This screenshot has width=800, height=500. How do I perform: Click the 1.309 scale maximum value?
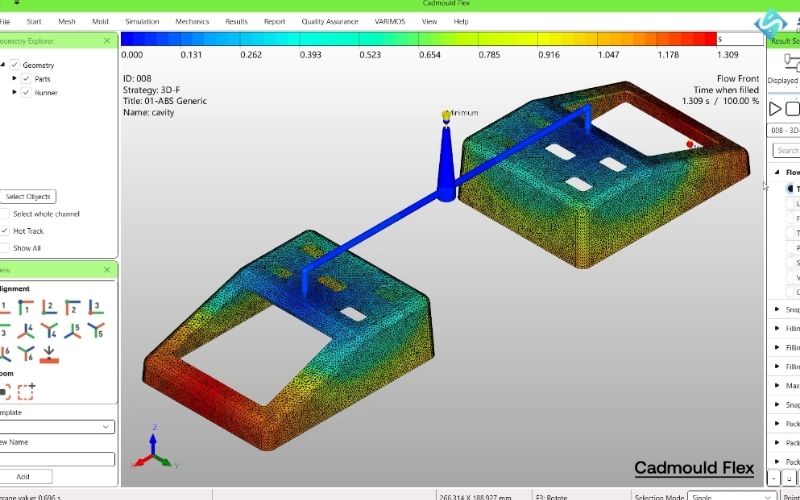pyautogui.click(x=727, y=55)
